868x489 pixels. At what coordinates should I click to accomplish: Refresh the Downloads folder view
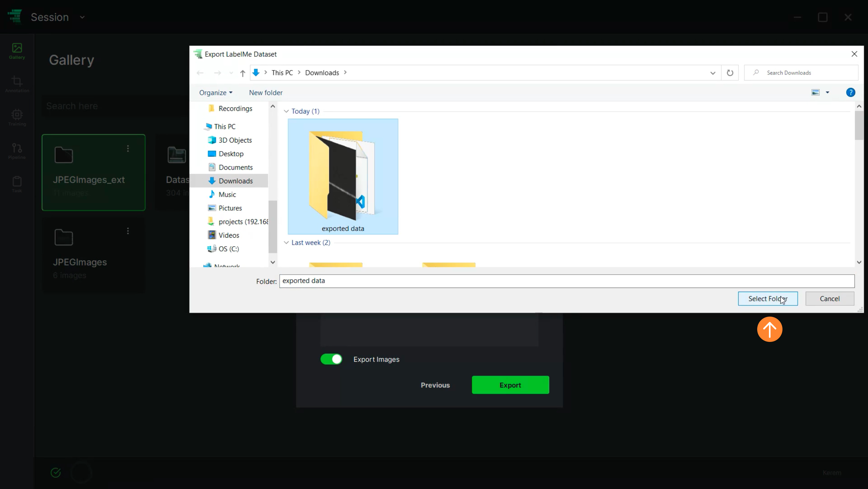[x=730, y=73]
